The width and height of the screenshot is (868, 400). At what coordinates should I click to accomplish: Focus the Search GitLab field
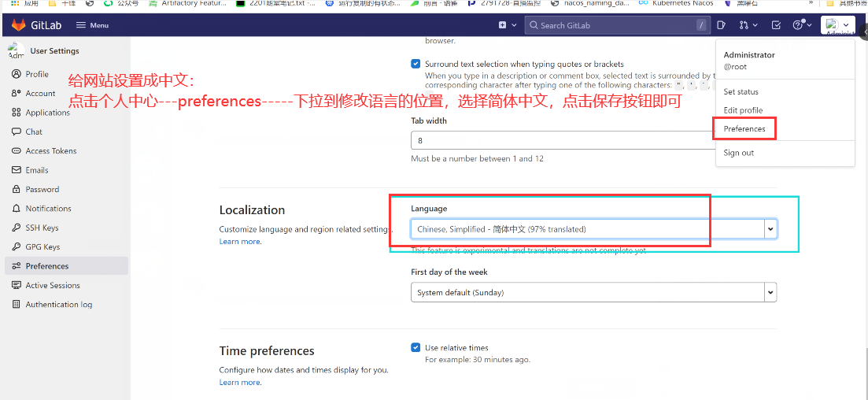617,25
